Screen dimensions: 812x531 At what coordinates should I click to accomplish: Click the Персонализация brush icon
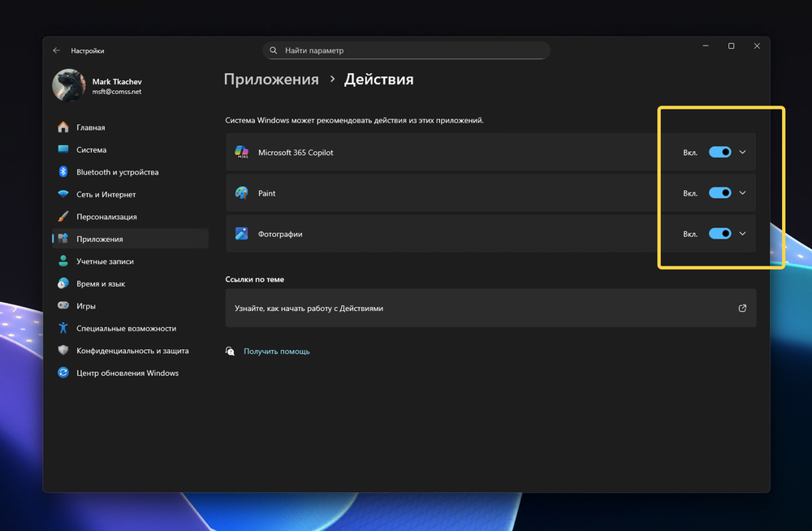click(x=63, y=216)
